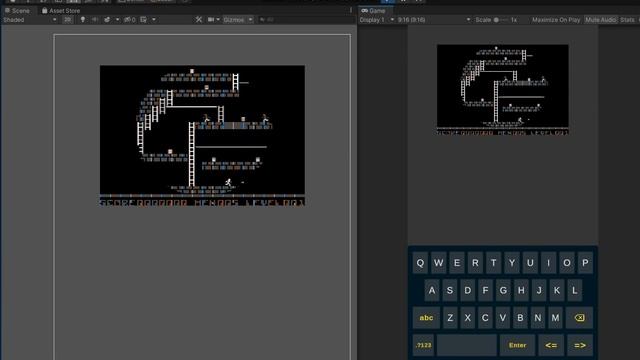The width and height of the screenshot is (640, 360).
Task: Tap the .?123 symbols key
Action: (423, 345)
